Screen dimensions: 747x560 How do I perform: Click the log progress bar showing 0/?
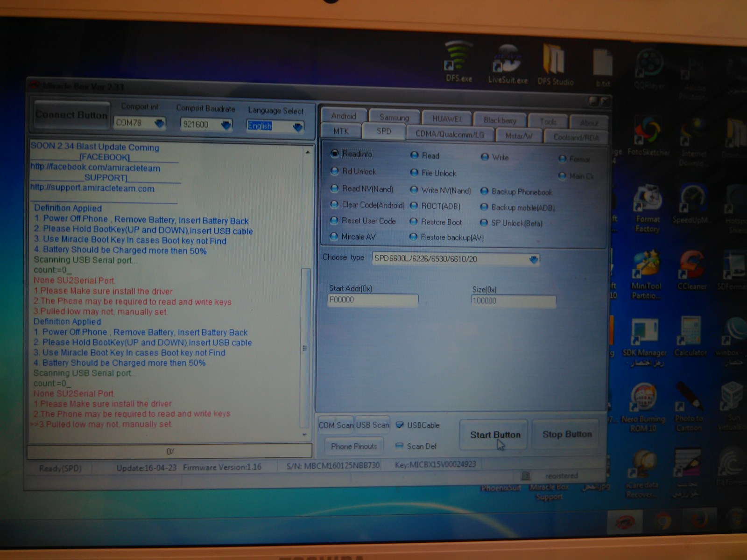coord(170,451)
